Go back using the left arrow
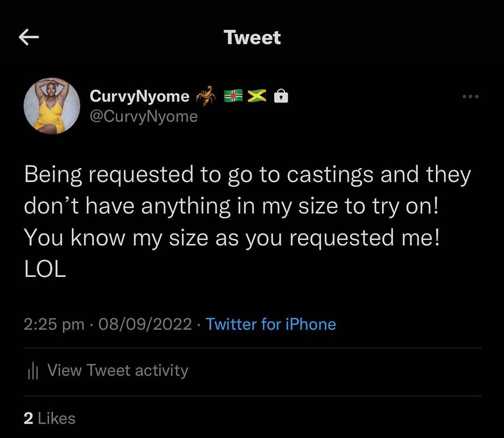 29,38
